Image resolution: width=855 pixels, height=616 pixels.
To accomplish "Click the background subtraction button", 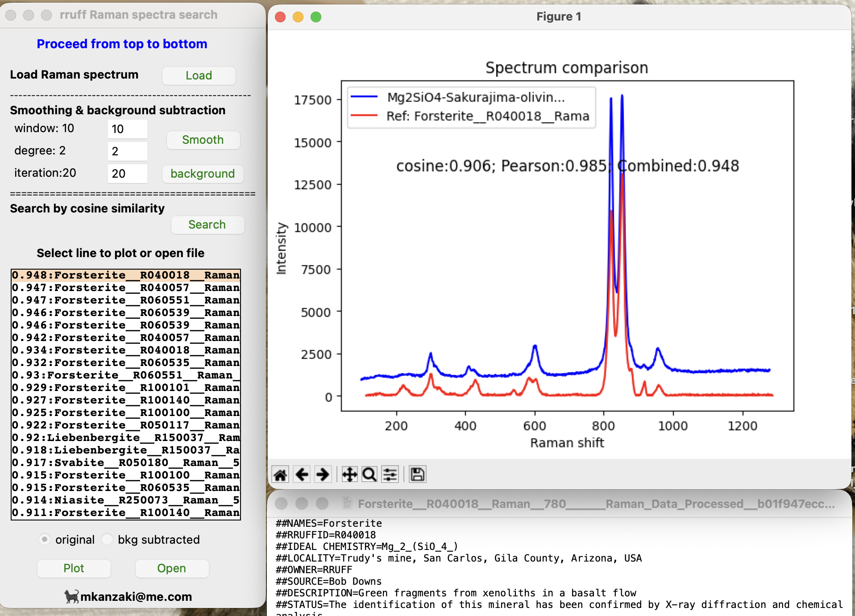I will [x=203, y=174].
